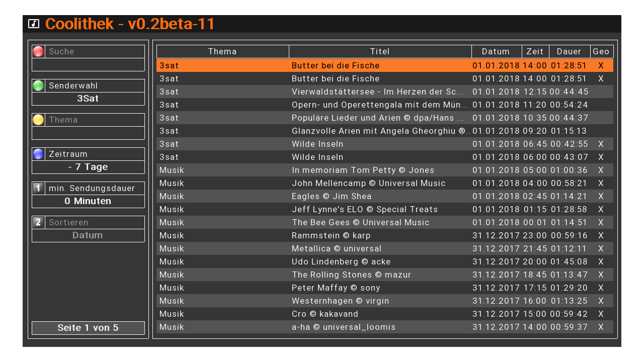Sort by the Titel column header
The height and width of the screenshot is (362, 644).
[x=380, y=51]
